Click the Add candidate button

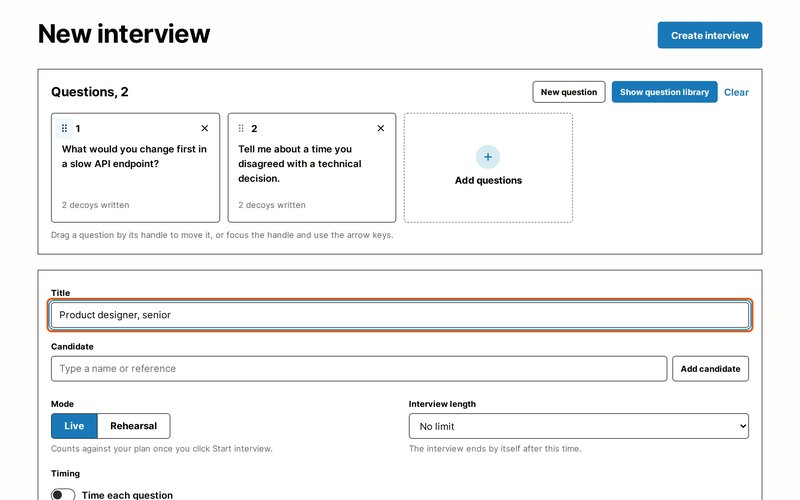(710, 368)
